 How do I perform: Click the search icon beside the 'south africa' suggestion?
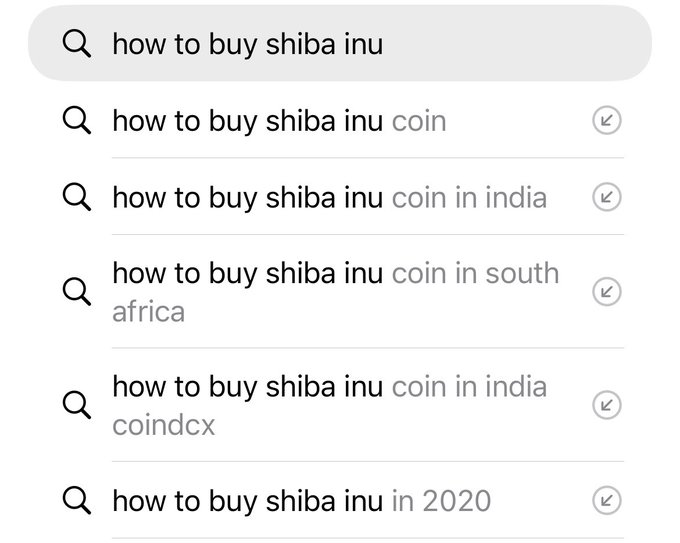pos(76,291)
